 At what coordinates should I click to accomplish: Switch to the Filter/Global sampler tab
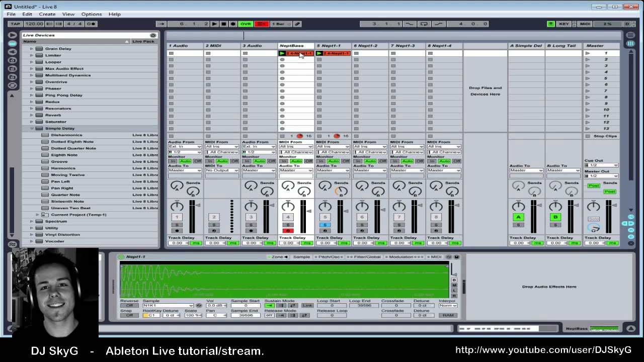click(366, 257)
